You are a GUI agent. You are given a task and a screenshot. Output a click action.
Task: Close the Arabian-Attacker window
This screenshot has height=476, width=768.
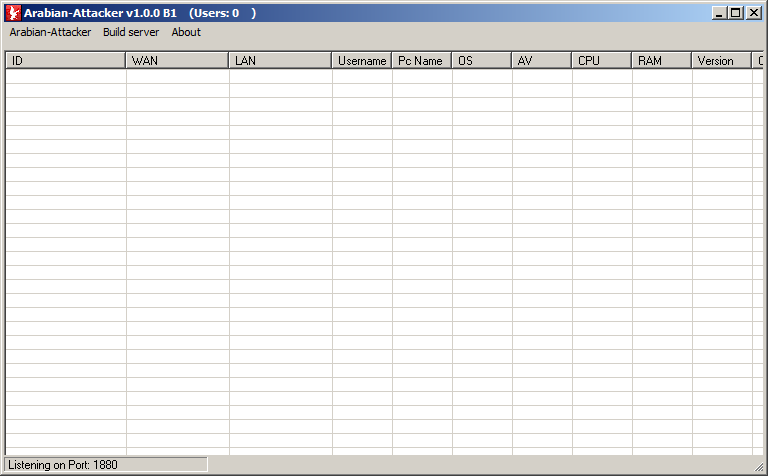tap(754, 13)
